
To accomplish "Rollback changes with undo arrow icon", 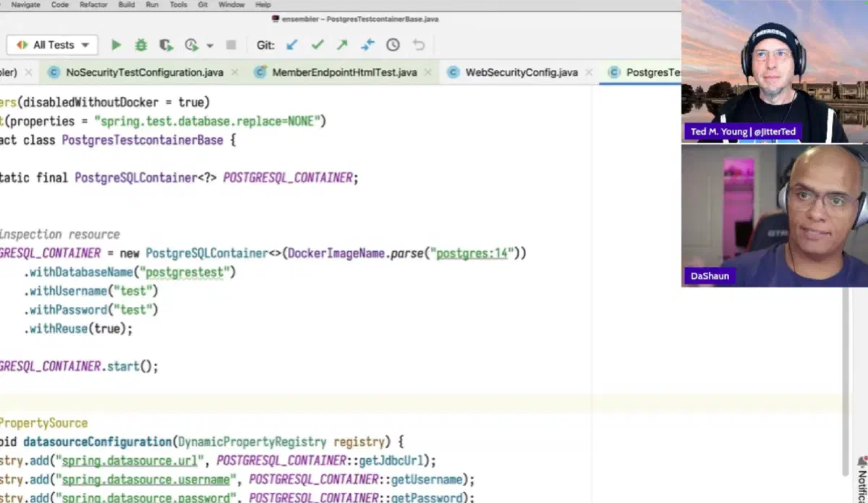I will [418, 45].
